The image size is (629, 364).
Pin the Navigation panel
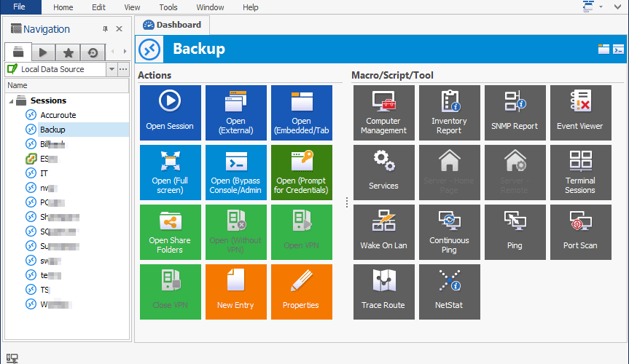click(x=105, y=29)
